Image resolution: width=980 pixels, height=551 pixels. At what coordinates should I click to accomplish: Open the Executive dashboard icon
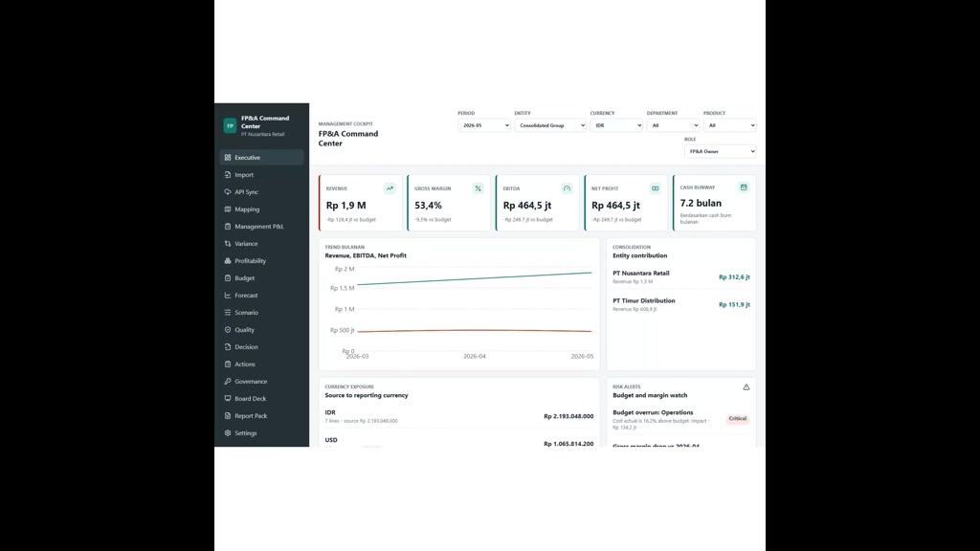tap(228, 158)
